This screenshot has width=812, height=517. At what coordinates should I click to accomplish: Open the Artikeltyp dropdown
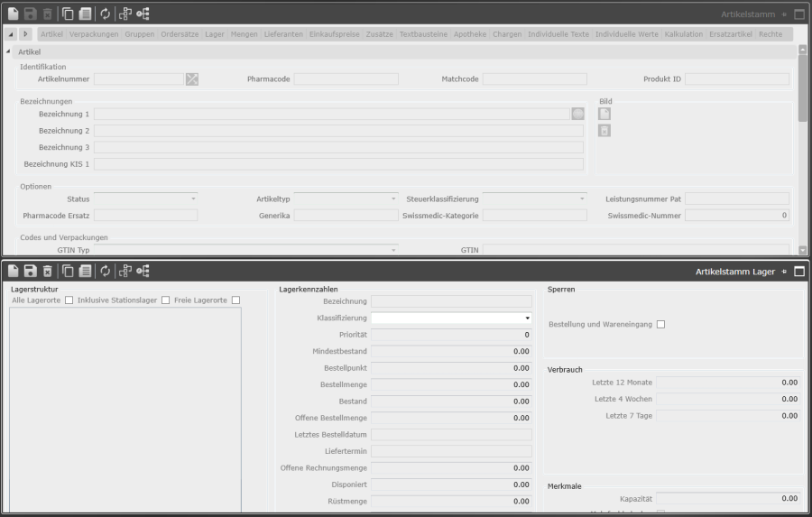click(x=393, y=198)
